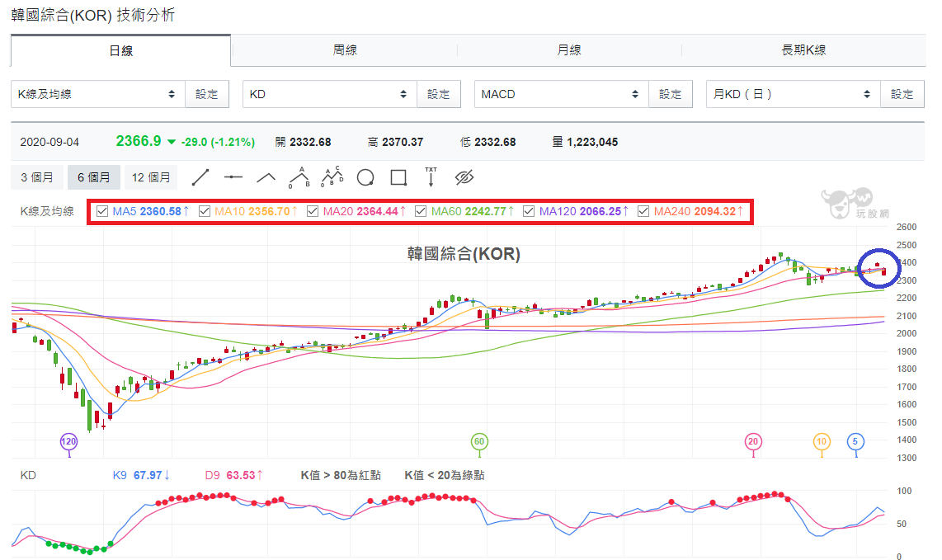Disable the MA240 moving average checkbox
This screenshot has height=560, width=942.
[x=643, y=211]
